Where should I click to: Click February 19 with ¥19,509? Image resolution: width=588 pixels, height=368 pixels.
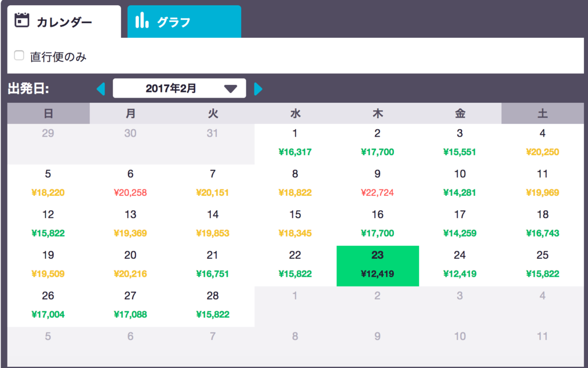click(x=48, y=266)
